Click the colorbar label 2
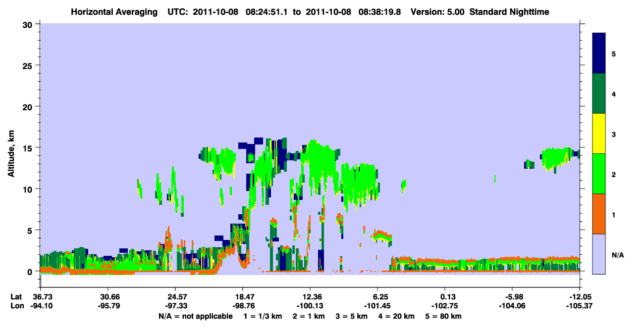Screen dimensions: 644x330 pos(613,174)
